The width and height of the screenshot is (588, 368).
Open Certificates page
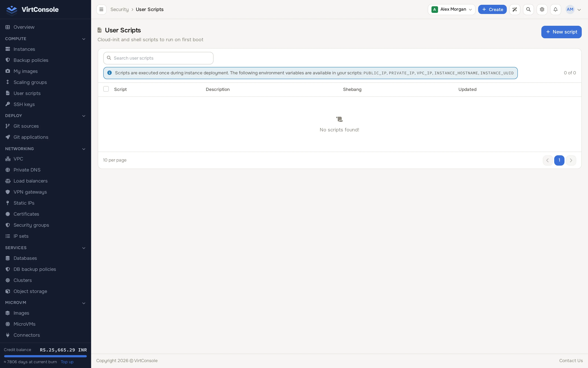45,214
